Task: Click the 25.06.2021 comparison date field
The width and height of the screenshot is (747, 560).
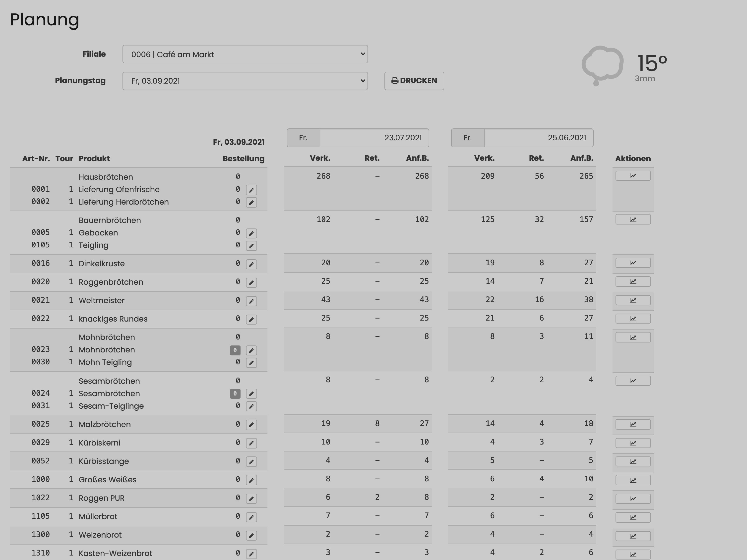Action: coord(538,138)
